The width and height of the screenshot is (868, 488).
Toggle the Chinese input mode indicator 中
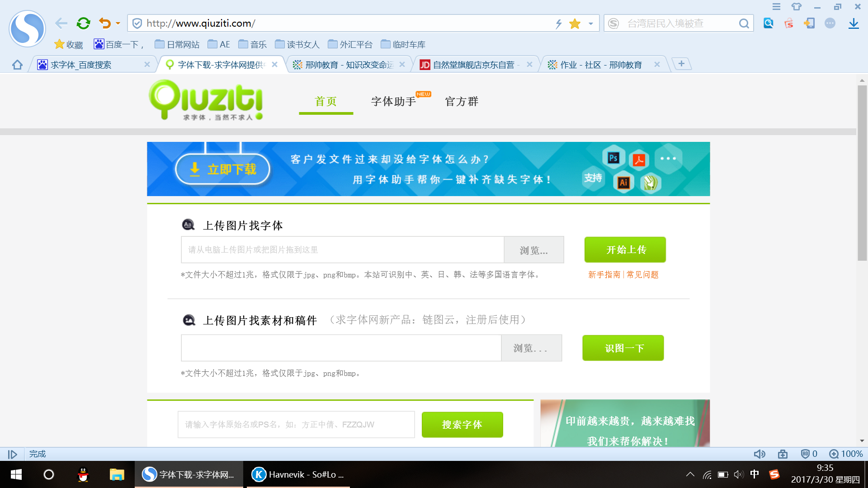(755, 474)
